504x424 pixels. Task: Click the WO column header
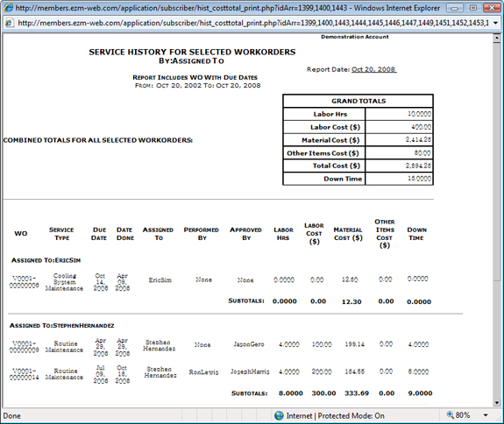pyautogui.click(x=21, y=234)
